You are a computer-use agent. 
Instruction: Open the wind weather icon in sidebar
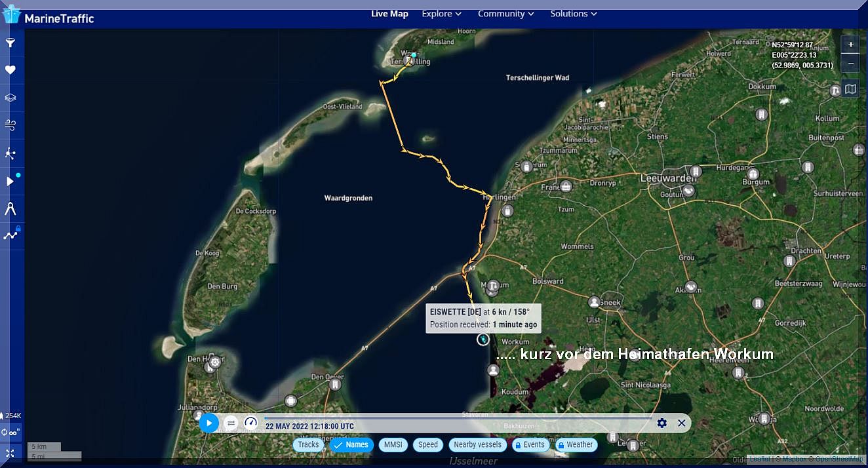click(10, 125)
